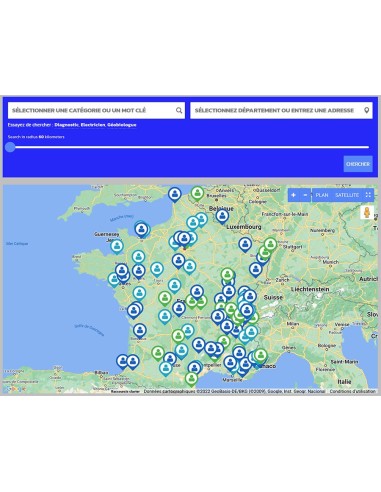
Task: Click the middle of the radius slider track
Action: [189, 147]
